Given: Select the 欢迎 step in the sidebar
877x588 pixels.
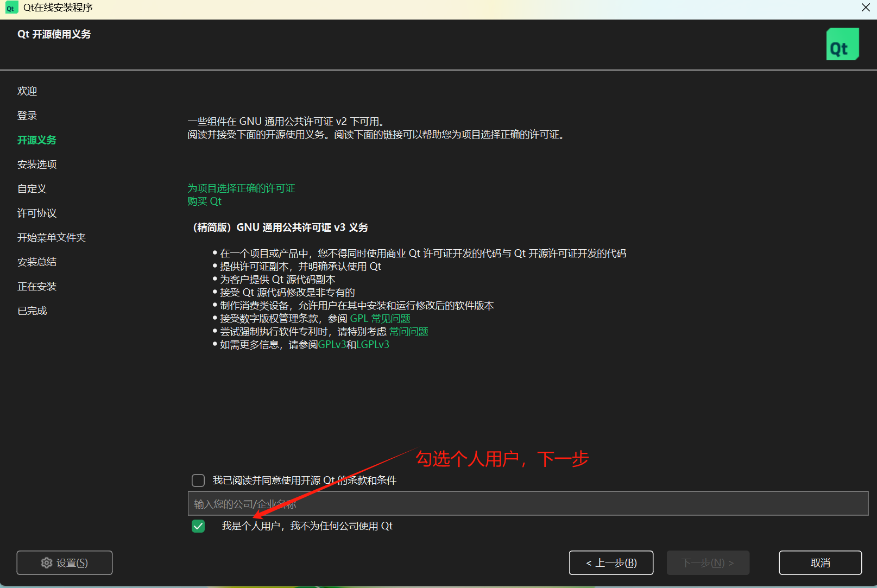Looking at the screenshot, I should tap(27, 91).
